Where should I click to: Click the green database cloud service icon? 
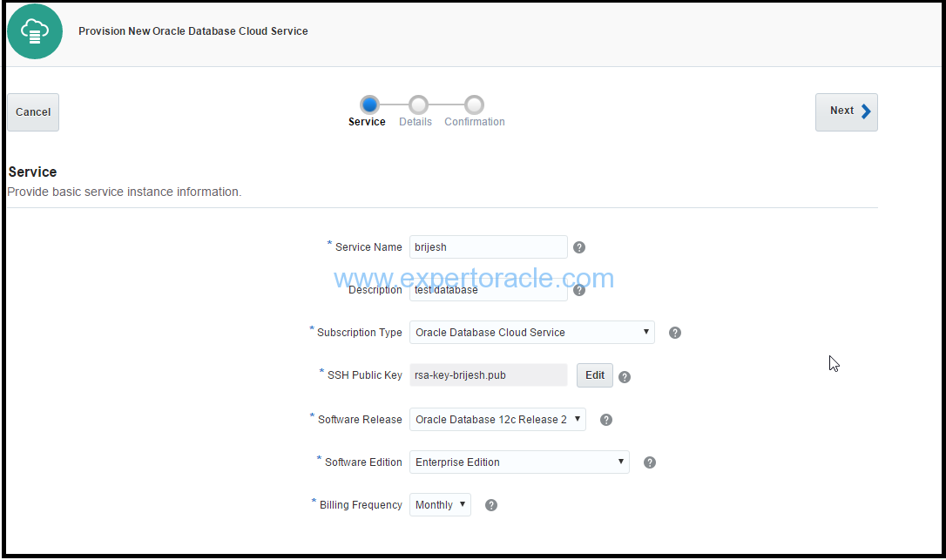tap(34, 31)
